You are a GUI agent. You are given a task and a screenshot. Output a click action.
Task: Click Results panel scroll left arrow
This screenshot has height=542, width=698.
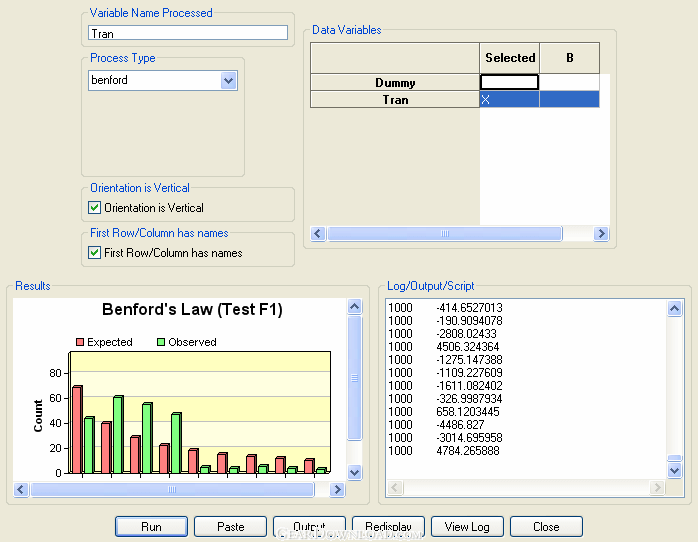(21, 489)
